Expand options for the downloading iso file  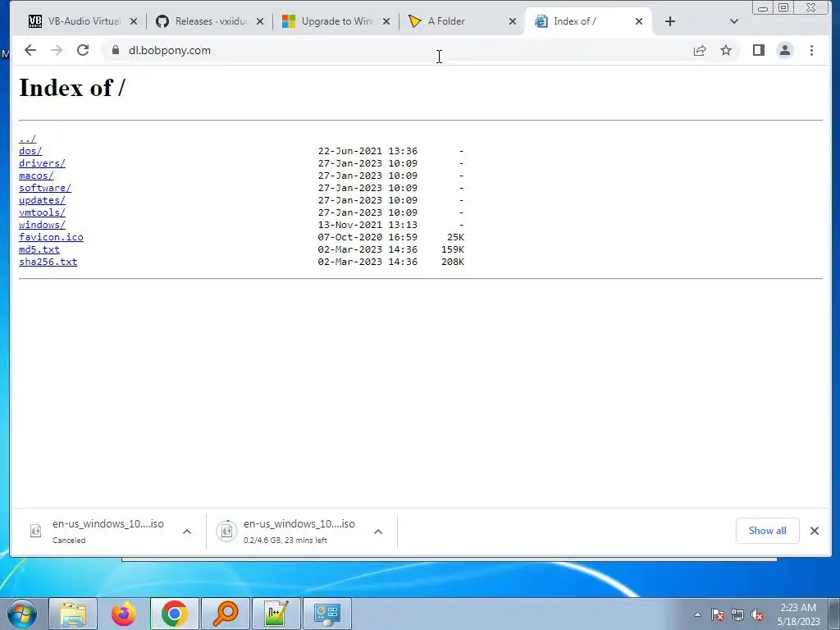click(378, 532)
